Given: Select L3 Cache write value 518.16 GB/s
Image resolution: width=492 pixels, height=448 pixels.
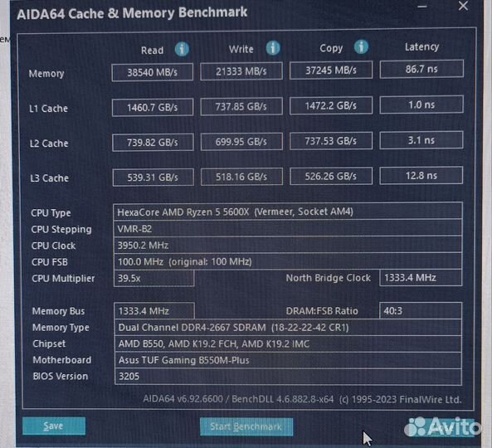Looking at the screenshot, I should coord(241,177).
